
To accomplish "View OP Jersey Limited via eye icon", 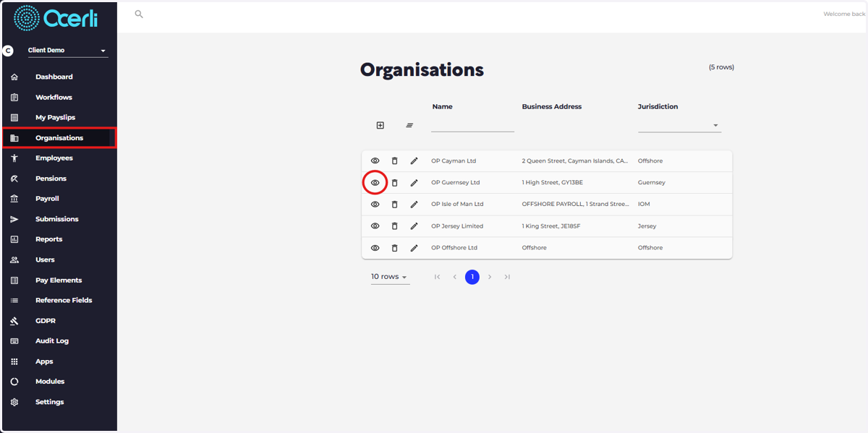I will pos(375,226).
